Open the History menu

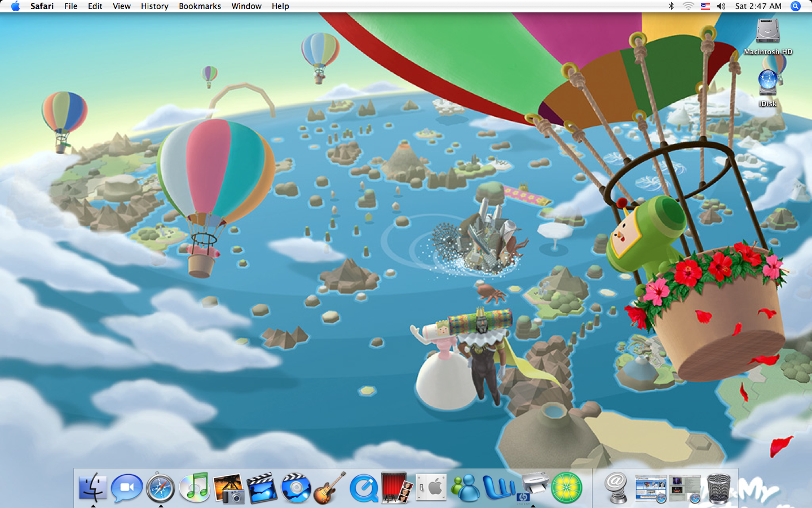point(155,6)
